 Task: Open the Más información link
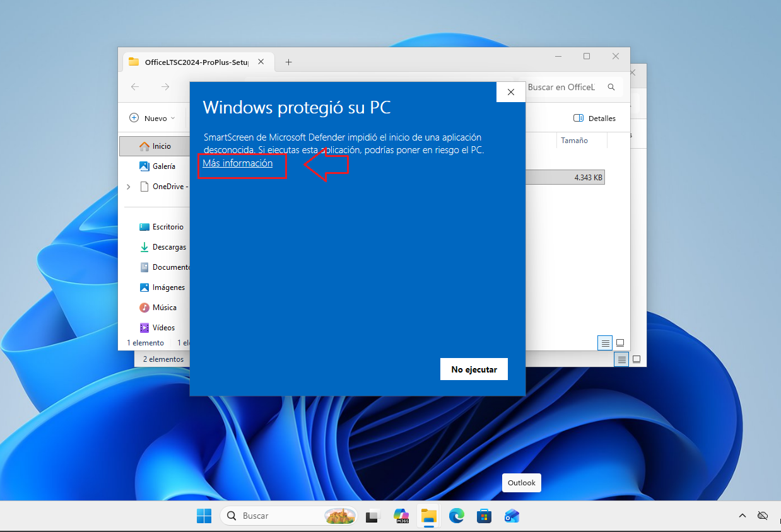point(237,163)
